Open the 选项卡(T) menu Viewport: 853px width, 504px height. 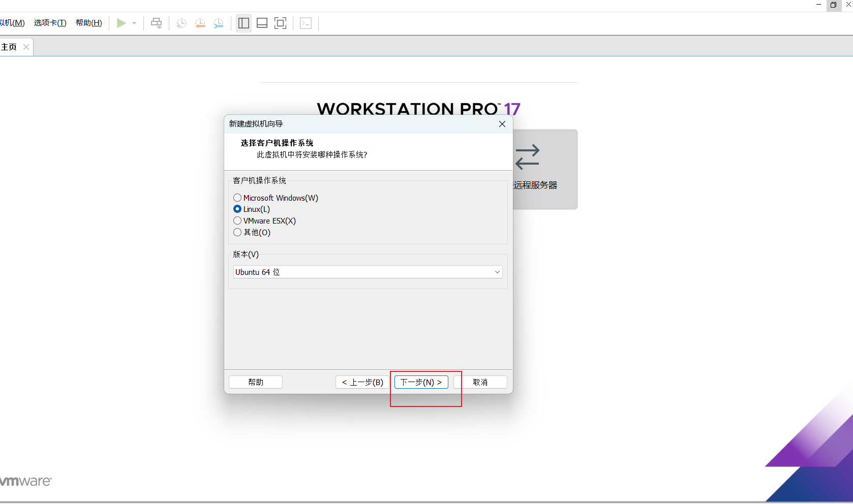[x=50, y=23]
